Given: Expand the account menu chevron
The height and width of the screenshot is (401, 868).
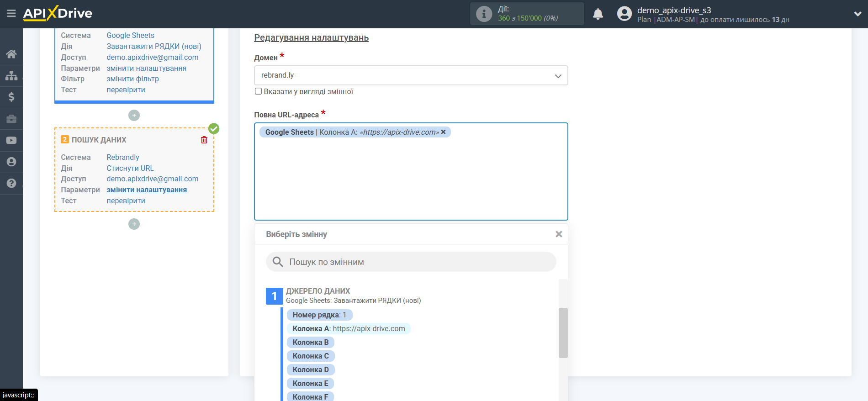Looking at the screenshot, I should click(857, 14).
